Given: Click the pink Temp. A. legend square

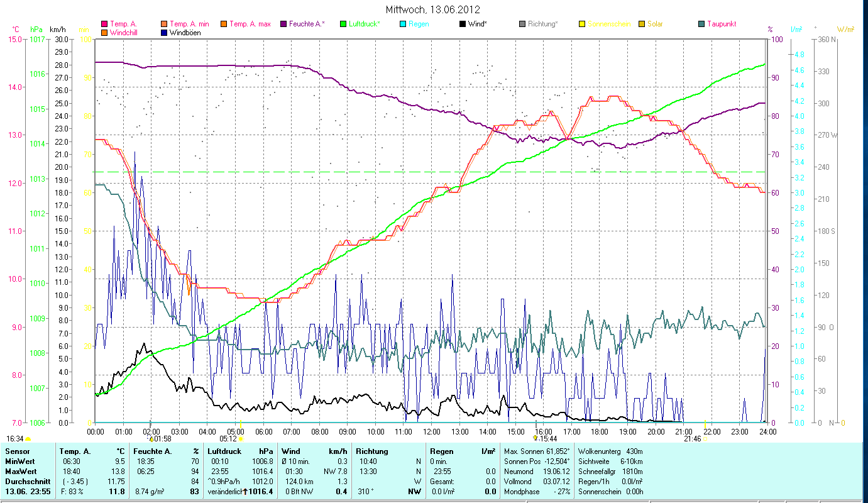Looking at the screenshot, I should [104, 24].
